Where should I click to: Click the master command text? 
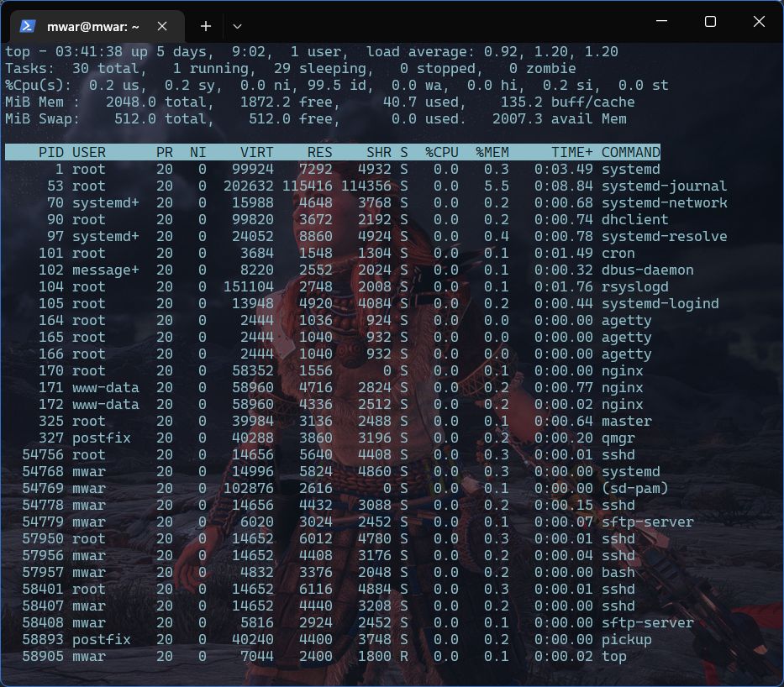627,422
